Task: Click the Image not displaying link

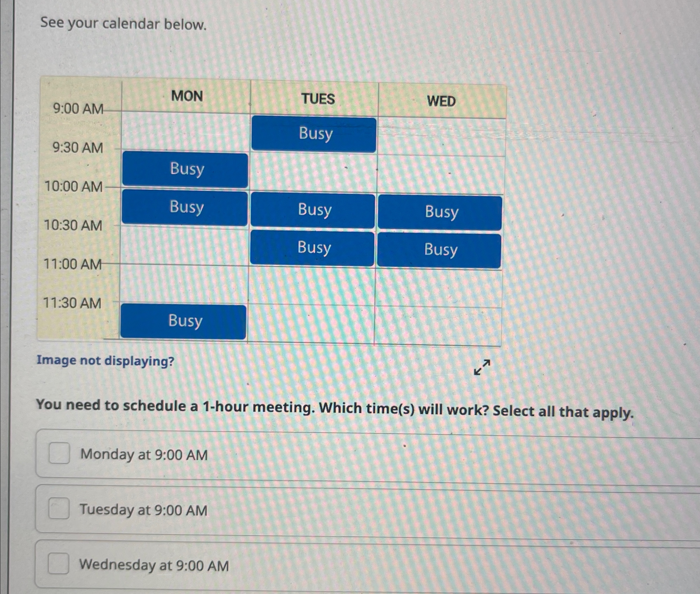Action: point(104,361)
